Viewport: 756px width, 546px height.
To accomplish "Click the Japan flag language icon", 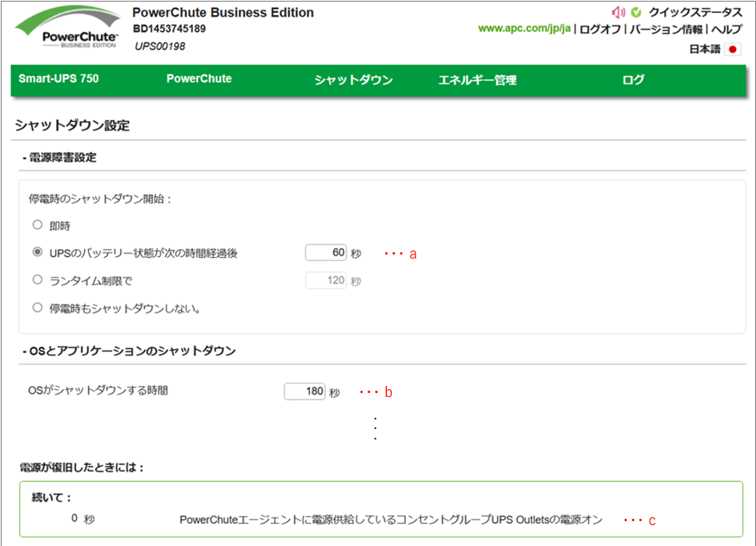I will [x=733, y=49].
